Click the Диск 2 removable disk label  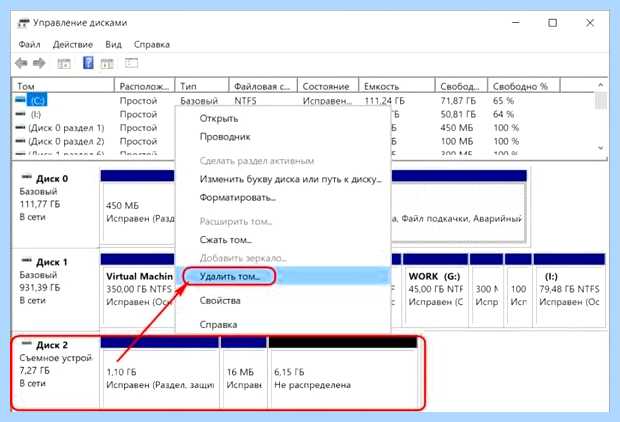[52, 345]
